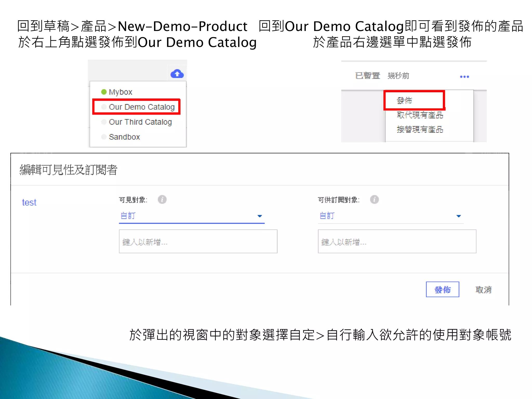Click the 已暫置 status text
Viewport: 532px width, 399px height.
point(368,76)
